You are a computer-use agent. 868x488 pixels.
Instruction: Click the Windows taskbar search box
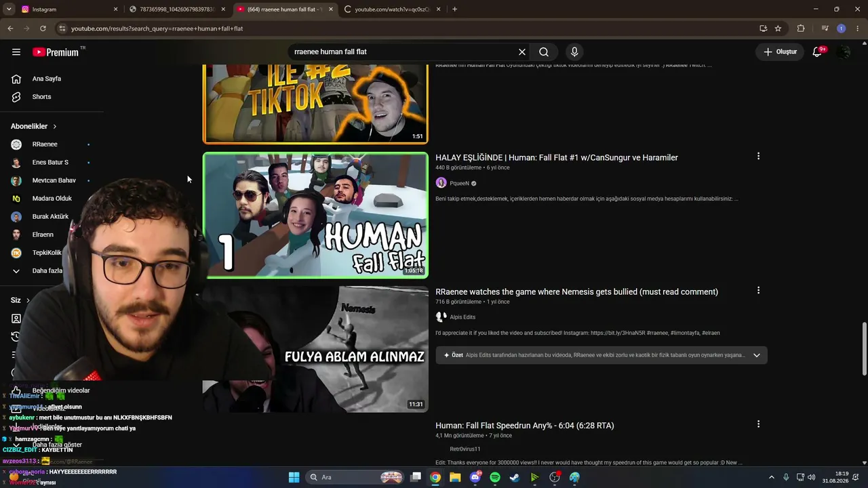click(x=355, y=477)
